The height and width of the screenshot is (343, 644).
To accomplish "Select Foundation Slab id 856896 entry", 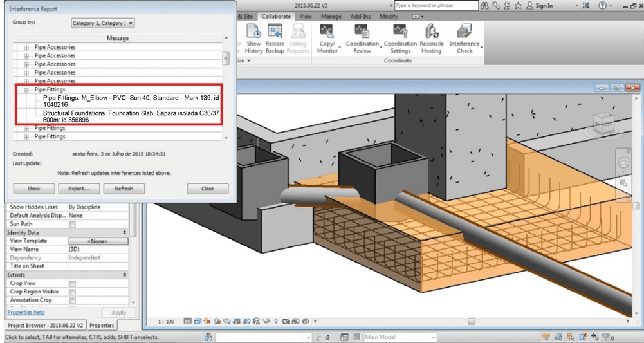I will click(131, 116).
